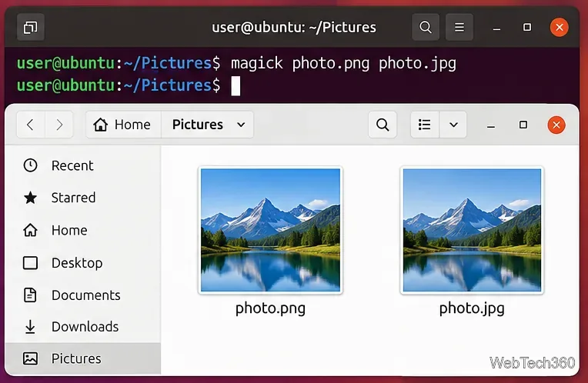The height and width of the screenshot is (383, 588).
Task: Close the terminal window
Action: tap(559, 28)
